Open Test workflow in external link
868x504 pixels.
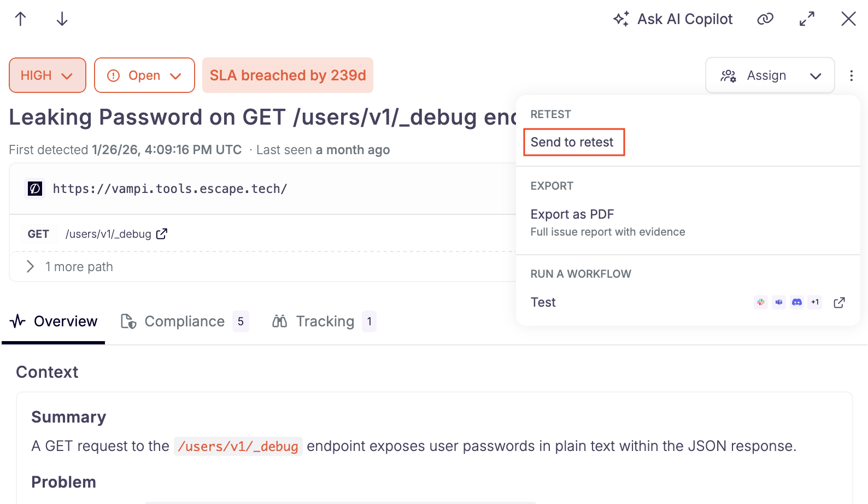839,302
